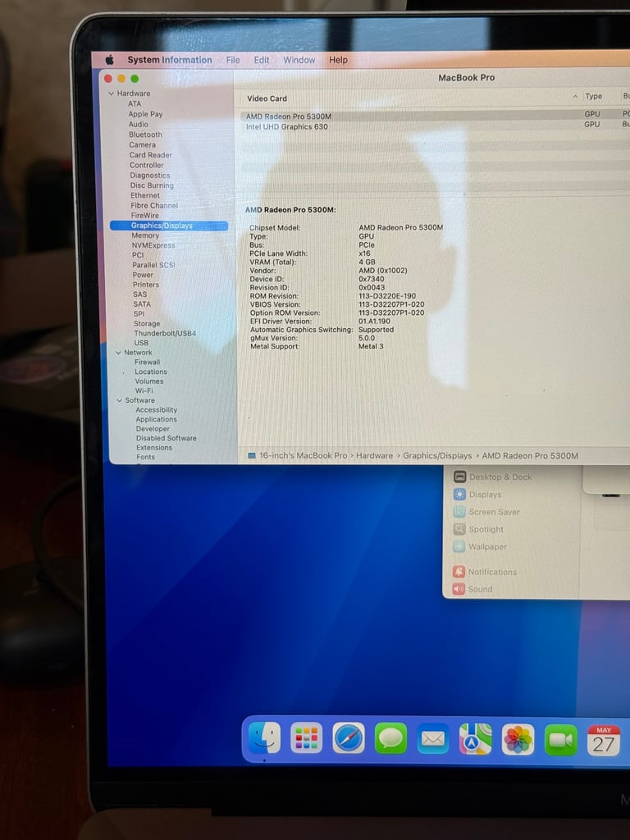Click the Wallpaper icon in System Settings
Image resolution: width=630 pixels, height=840 pixels.
(x=459, y=546)
